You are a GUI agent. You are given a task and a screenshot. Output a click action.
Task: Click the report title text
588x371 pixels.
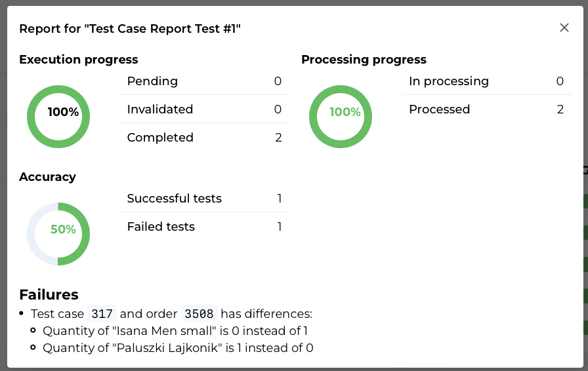[x=130, y=28]
